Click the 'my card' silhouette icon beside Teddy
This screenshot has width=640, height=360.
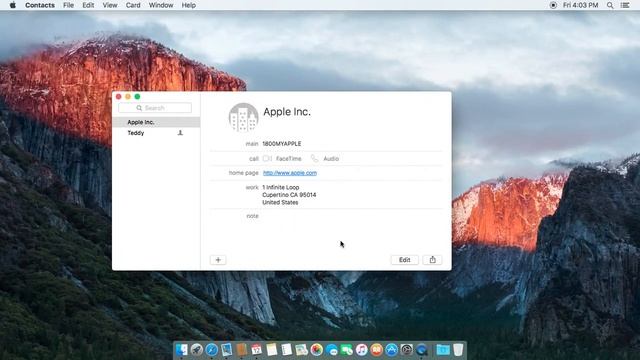[180, 133]
